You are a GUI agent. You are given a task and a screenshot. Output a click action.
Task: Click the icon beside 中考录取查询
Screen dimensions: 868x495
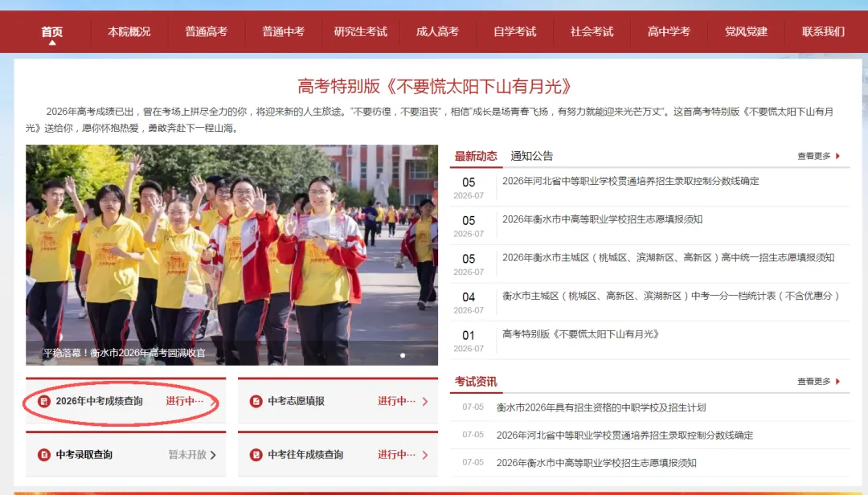pos(43,455)
